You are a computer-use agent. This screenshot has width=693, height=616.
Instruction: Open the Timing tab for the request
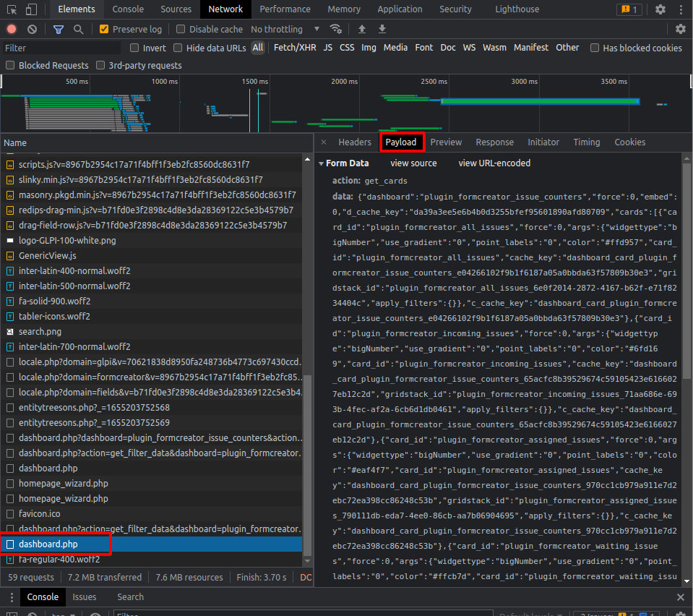point(586,142)
